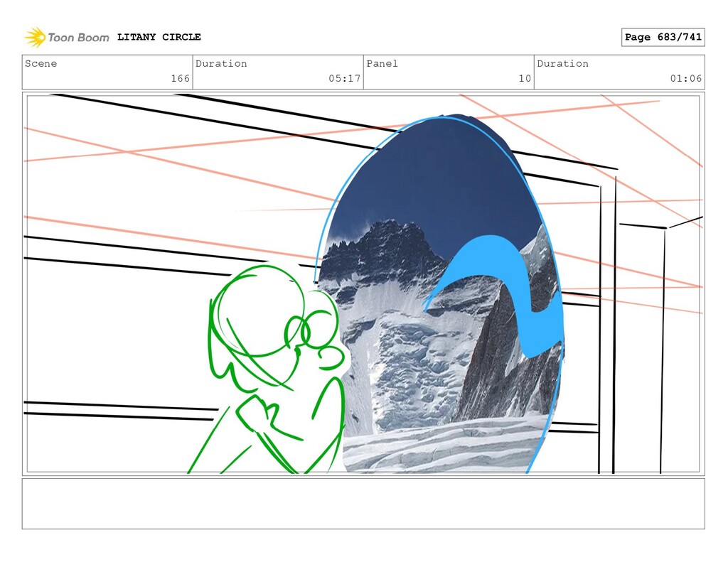Select the LITANY CIRCLE title text

159,37
